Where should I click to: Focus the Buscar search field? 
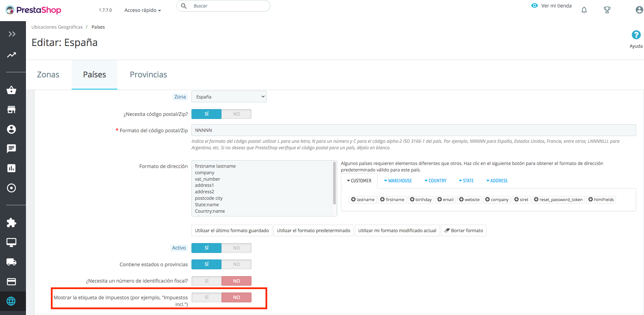pos(223,6)
